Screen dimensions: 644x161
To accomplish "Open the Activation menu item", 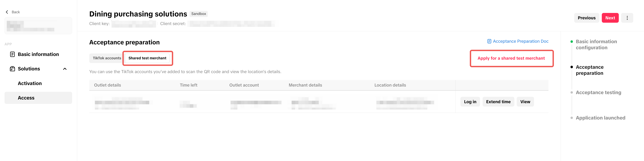I will tap(30, 83).
